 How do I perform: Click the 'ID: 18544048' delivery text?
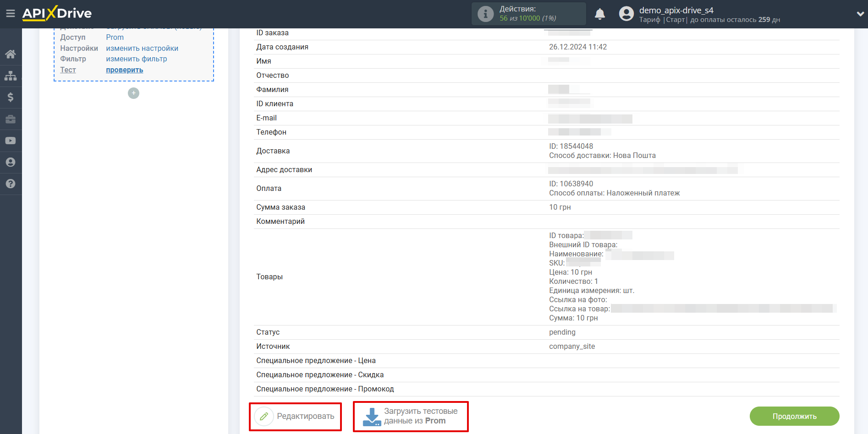coord(571,146)
